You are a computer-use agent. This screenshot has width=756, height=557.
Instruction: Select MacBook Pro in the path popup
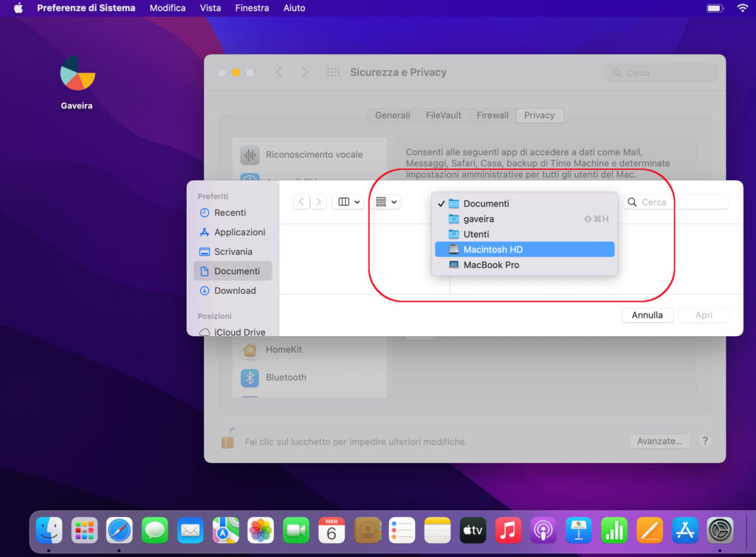(525, 264)
